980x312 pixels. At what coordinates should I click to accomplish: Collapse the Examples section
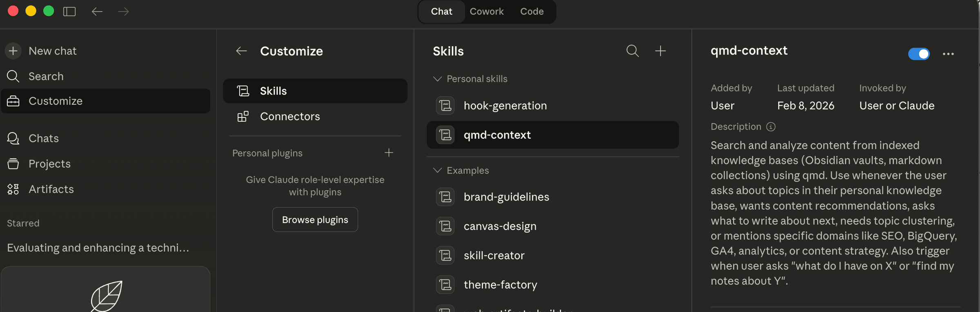tap(437, 170)
